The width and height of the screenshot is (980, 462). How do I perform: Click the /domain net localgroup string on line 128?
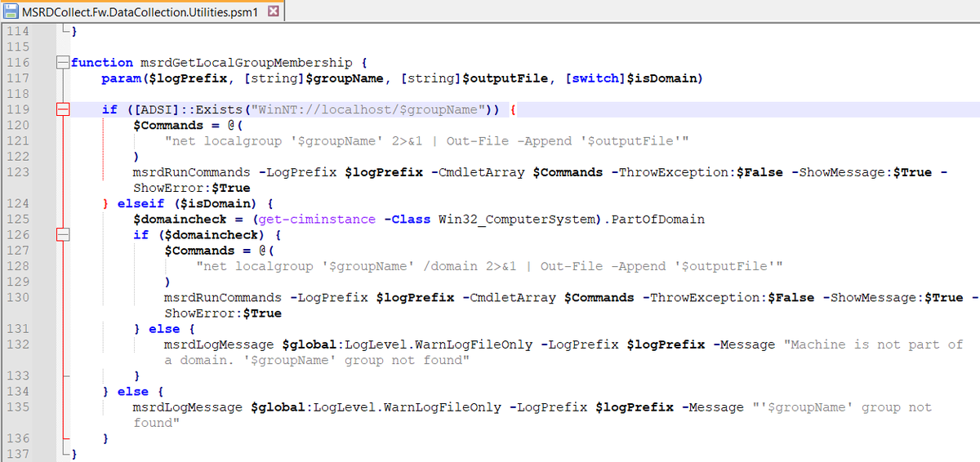tap(490, 266)
